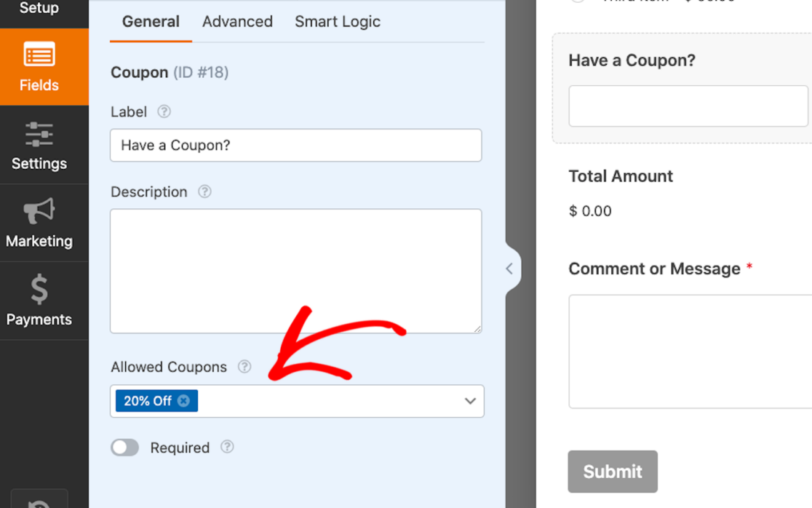Click the help icon next to Description
The height and width of the screenshot is (508, 812).
pos(204,191)
